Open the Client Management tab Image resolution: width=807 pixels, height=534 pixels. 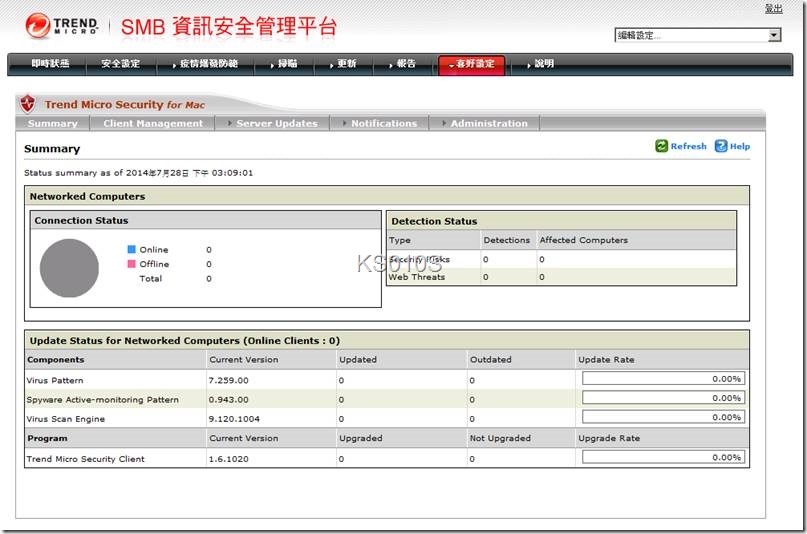[153, 123]
